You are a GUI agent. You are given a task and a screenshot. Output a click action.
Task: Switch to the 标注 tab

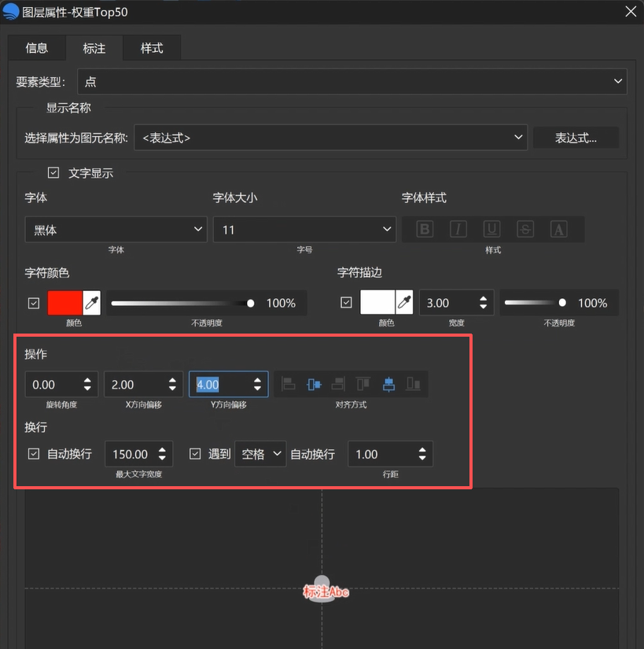(x=94, y=48)
